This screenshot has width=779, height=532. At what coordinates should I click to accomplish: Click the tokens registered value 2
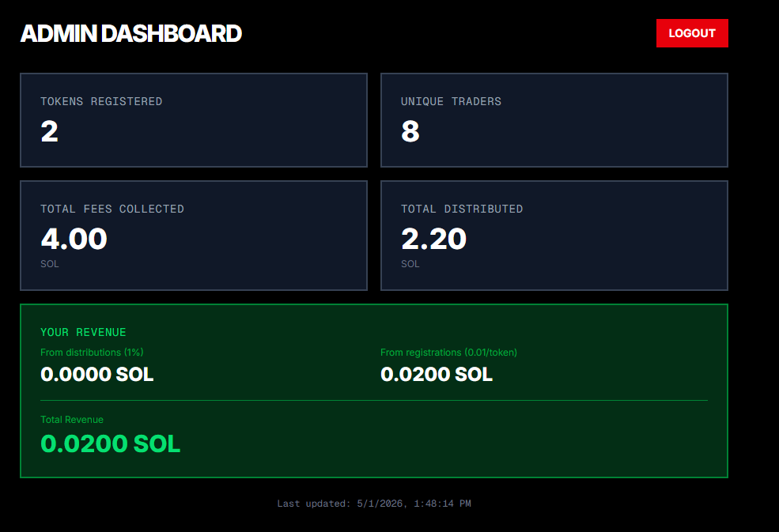pyautogui.click(x=49, y=132)
